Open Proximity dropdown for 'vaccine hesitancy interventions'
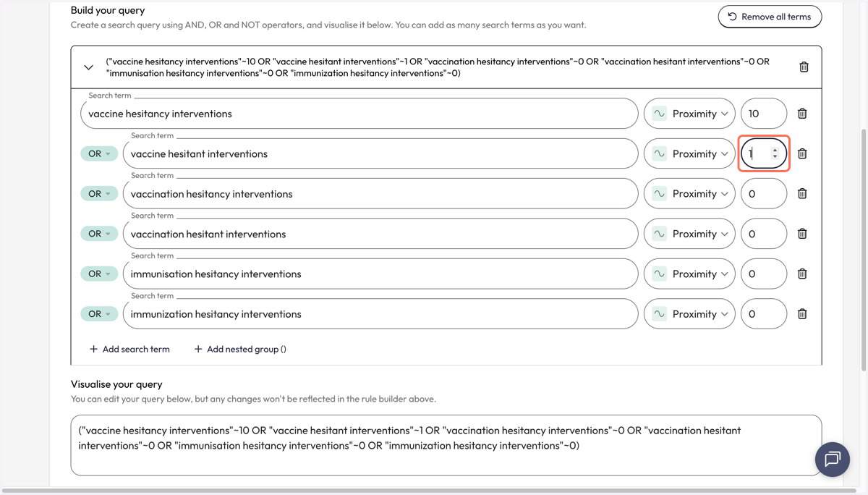 pos(689,114)
